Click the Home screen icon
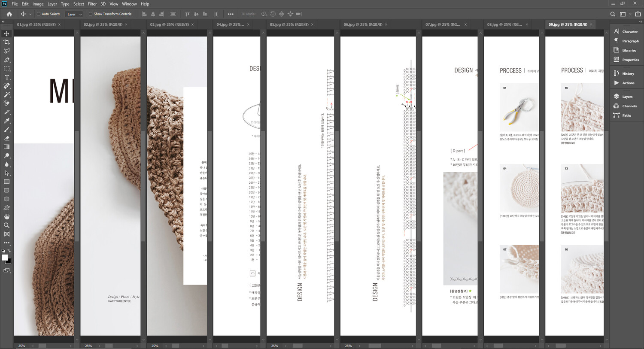644x349 pixels. tap(9, 14)
